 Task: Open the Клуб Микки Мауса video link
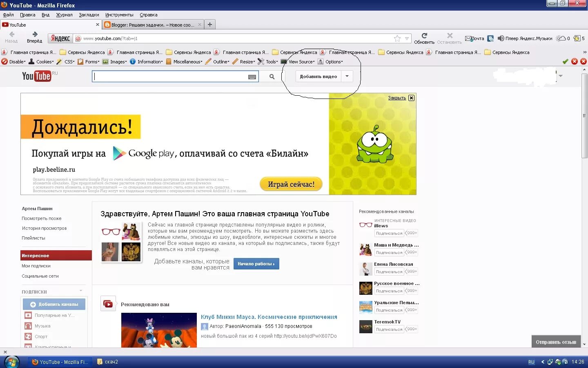(x=269, y=317)
